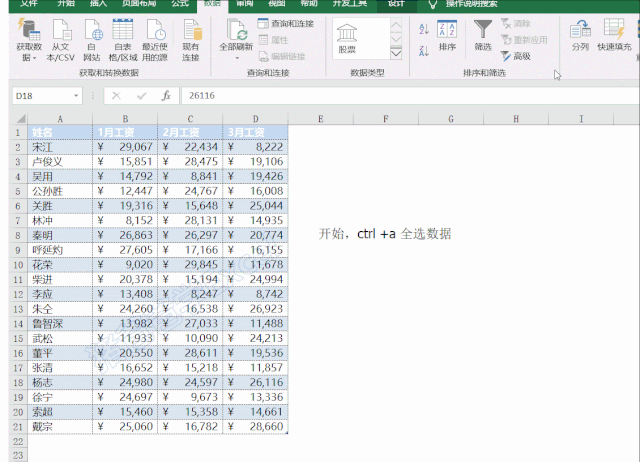Select column B header

125,119
